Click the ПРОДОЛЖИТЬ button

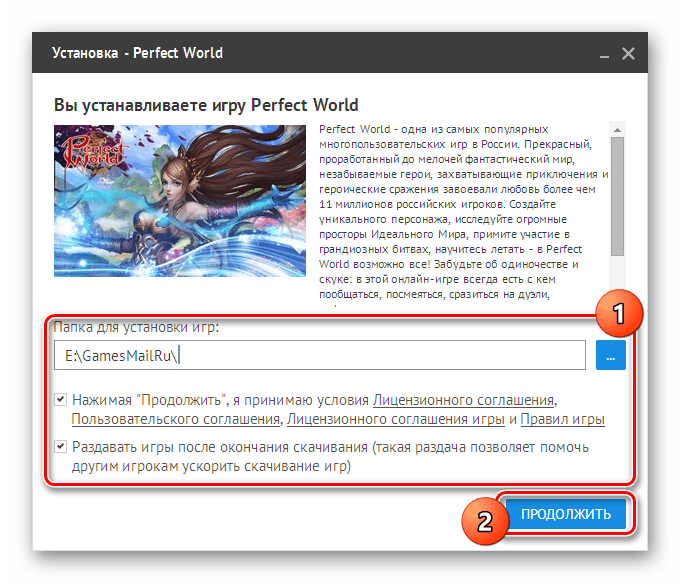click(x=566, y=514)
